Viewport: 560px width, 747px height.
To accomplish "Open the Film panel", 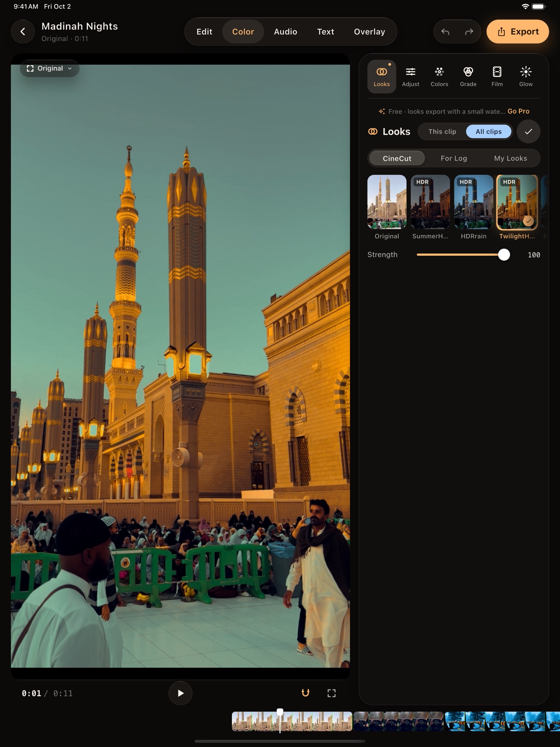I will (497, 77).
